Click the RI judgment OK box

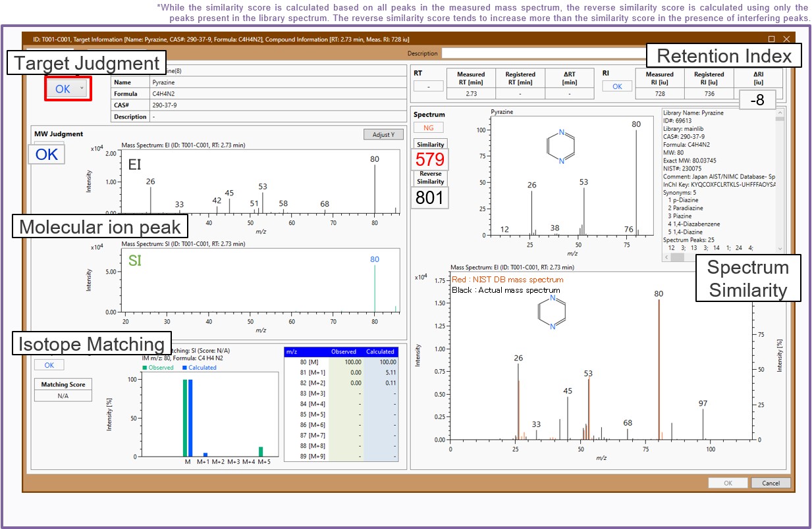tap(617, 86)
